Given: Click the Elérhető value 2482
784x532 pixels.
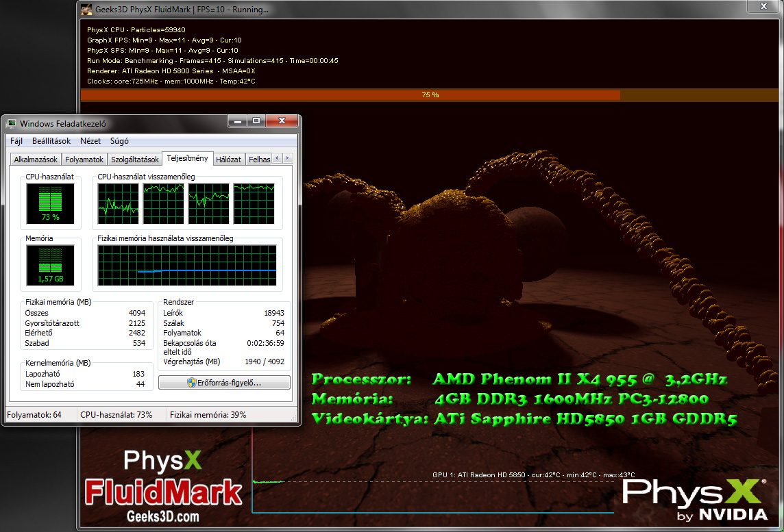Looking at the screenshot, I should pos(137,333).
